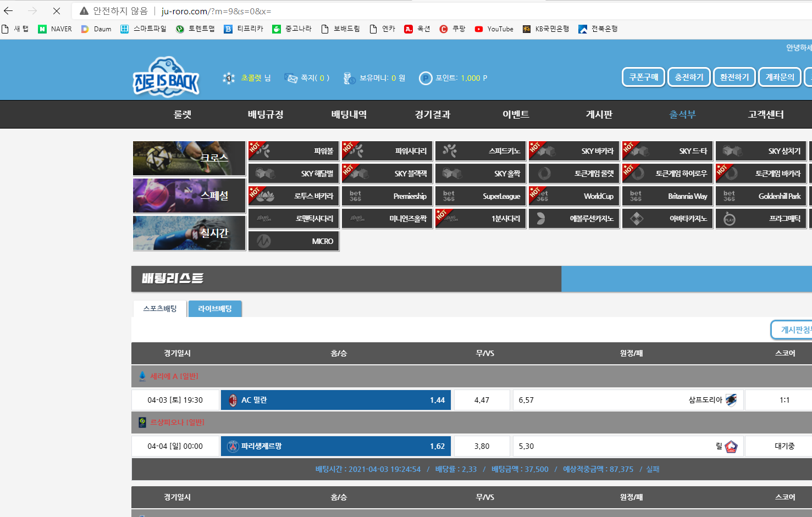Switch to the 라이브배팅 tab
Image resolution: width=812 pixels, height=517 pixels.
tap(215, 309)
